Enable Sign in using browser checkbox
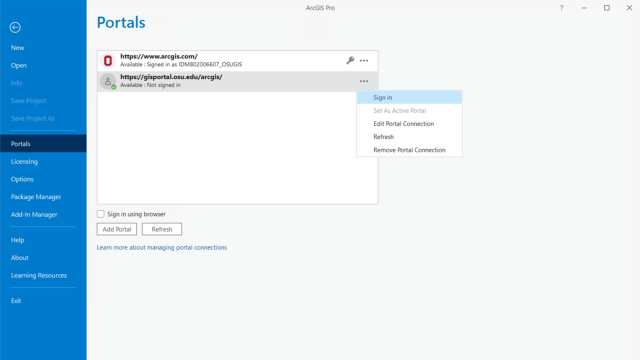This screenshot has width=640, height=360. click(100, 214)
